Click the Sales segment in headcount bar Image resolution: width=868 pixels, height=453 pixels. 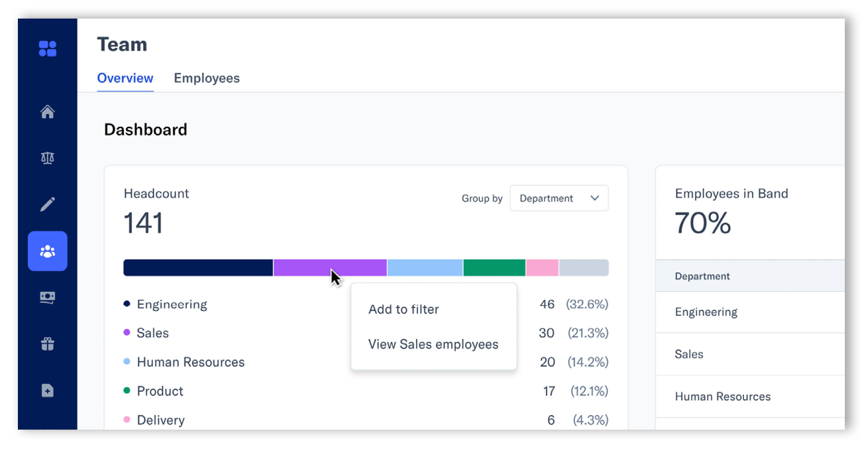tap(329, 267)
